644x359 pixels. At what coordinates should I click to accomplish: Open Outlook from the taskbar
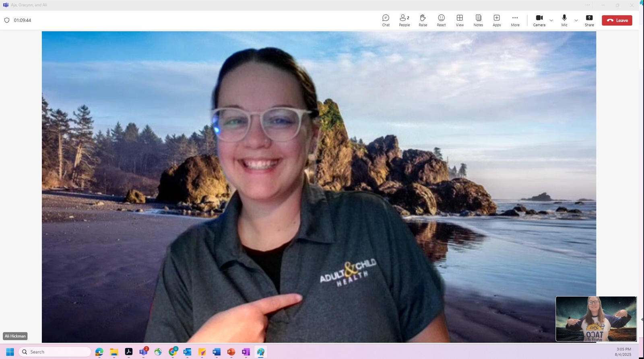187,352
